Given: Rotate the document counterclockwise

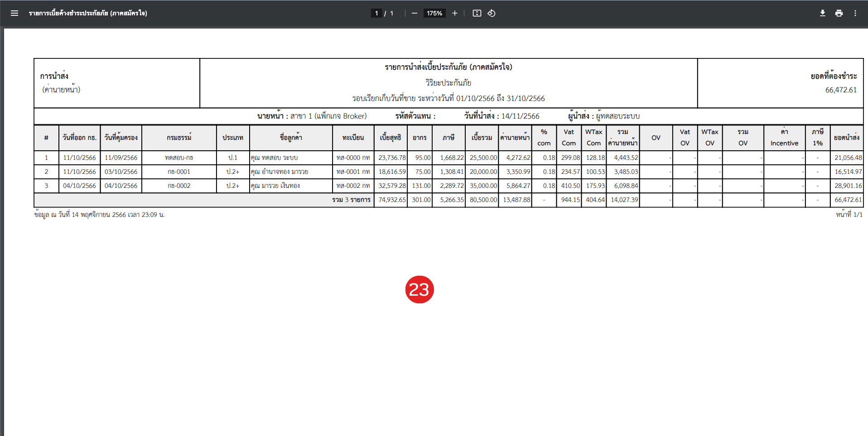Looking at the screenshot, I should coord(492,13).
